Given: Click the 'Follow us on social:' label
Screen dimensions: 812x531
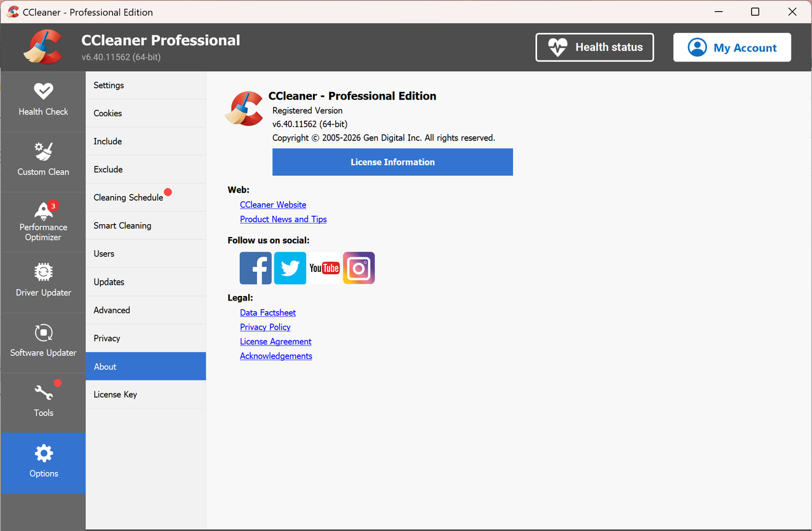Looking at the screenshot, I should (269, 241).
